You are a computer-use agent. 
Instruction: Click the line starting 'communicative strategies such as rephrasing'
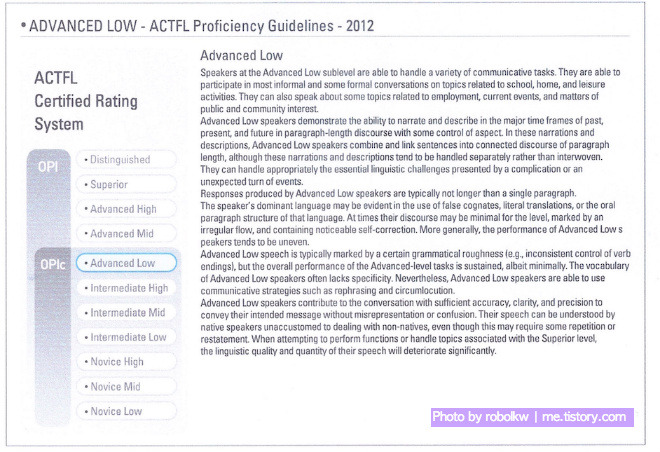coord(327,291)
